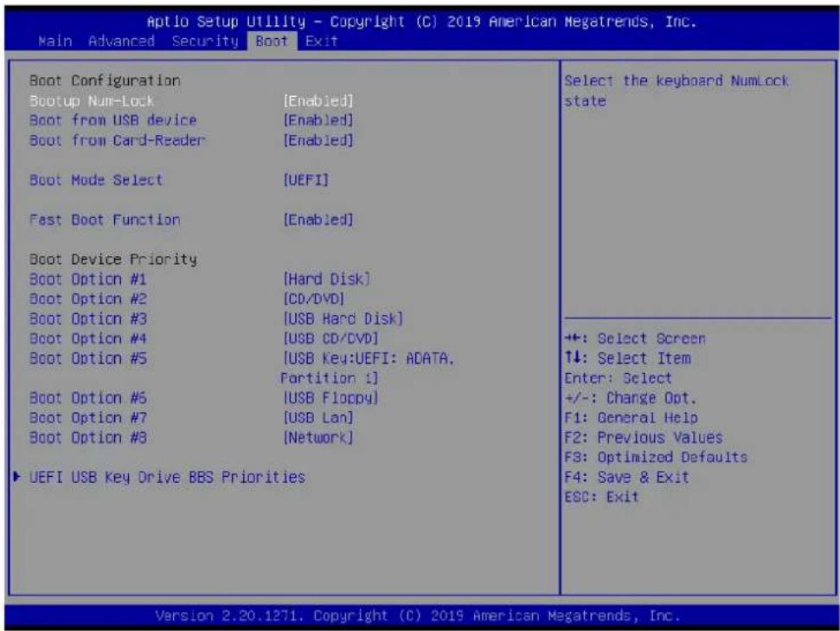Click the Select Item arrows hint
840x631 pixels.
point(628,358)
